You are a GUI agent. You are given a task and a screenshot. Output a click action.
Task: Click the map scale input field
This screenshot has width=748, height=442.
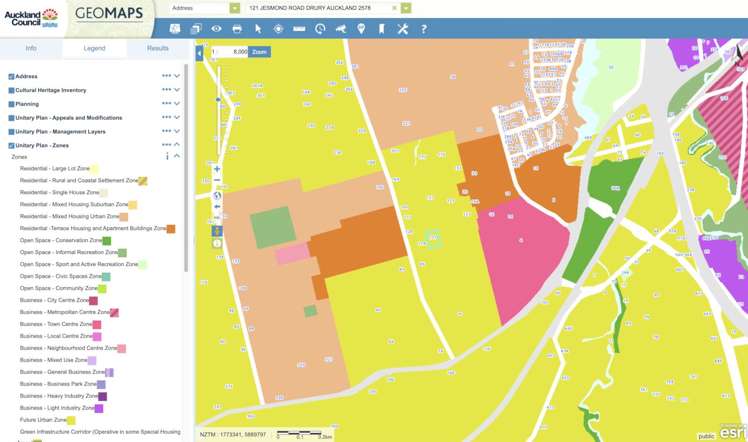click(x=228, y=51)
